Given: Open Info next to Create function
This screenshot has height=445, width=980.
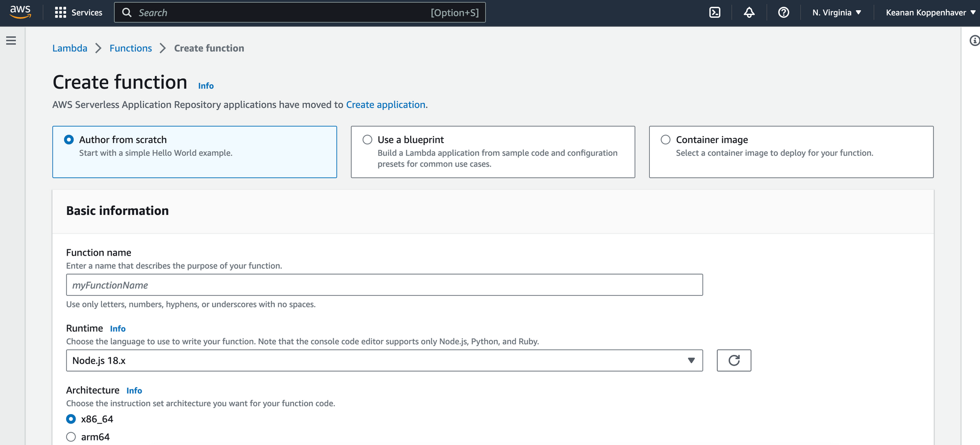Looking at the screenshot, I should click(x=206, y=86).
